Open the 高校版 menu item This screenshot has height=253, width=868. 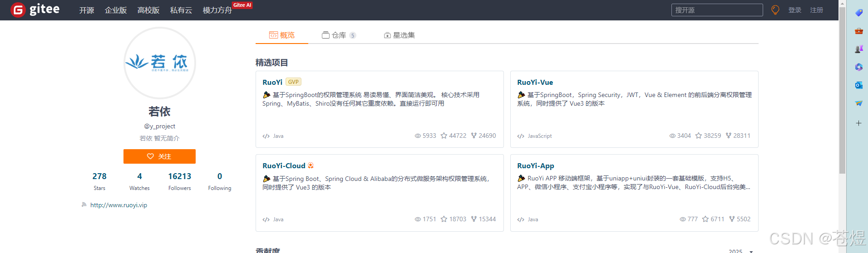point(148,10)
